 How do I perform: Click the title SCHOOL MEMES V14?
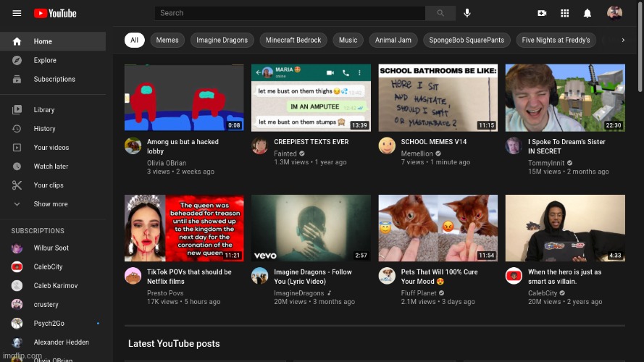(x=434, y=142)
